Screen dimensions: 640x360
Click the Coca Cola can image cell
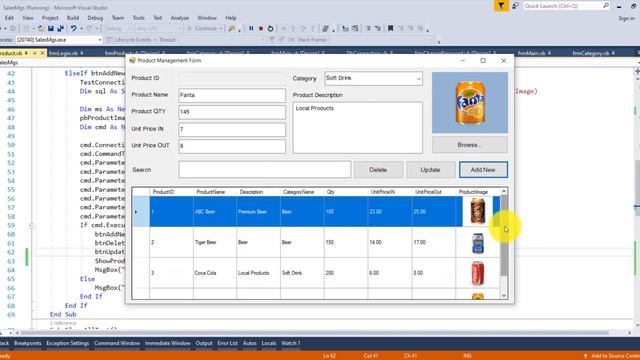click(478, 273)
